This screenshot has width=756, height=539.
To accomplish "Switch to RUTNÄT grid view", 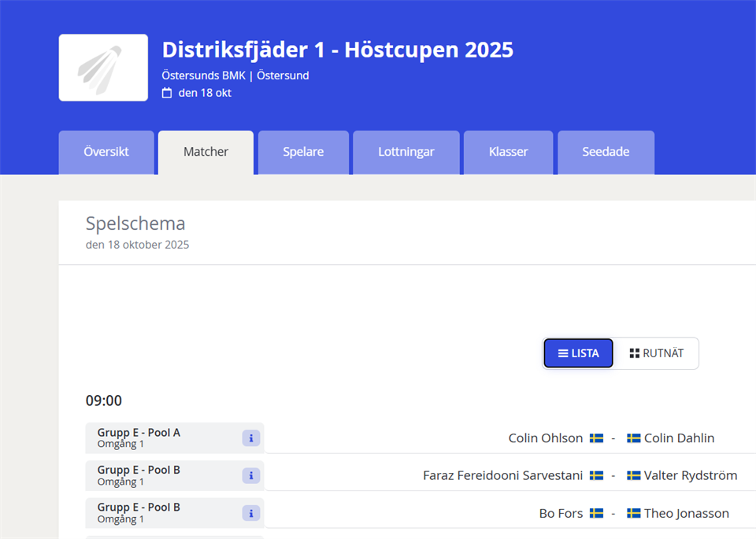I will [656, 353].
